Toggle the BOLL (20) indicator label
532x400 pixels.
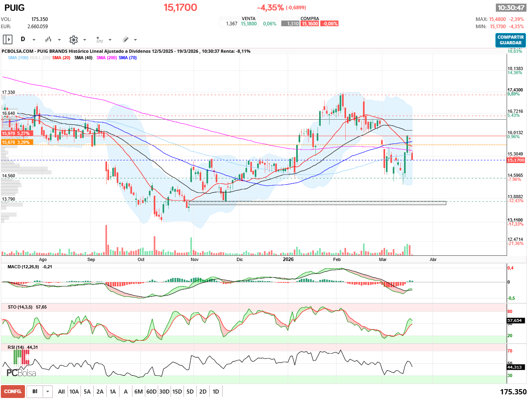40,58
